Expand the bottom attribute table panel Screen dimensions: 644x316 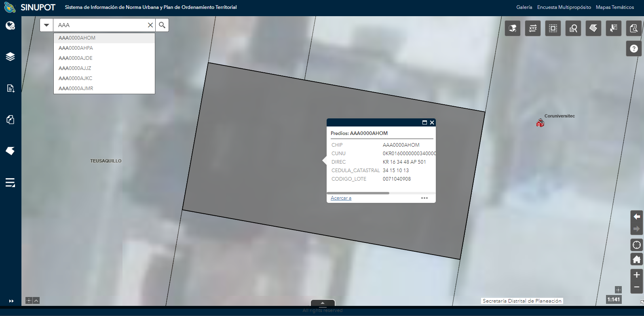point(323,303)
